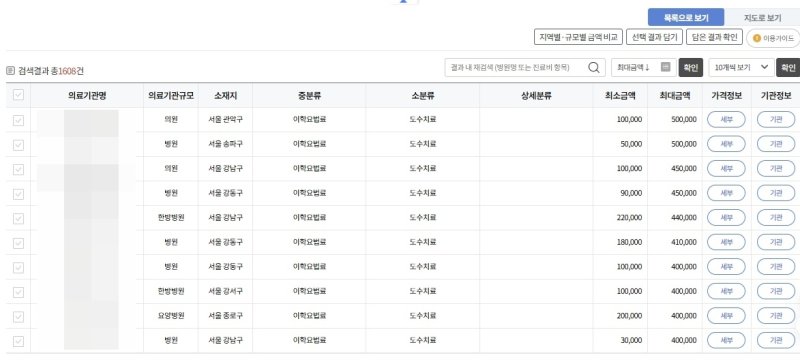Tick the checkbox of the 220,000 minimum row
The width and height of the screenshot is (800, 362).
pyautogui.click(x=18, y=218)
